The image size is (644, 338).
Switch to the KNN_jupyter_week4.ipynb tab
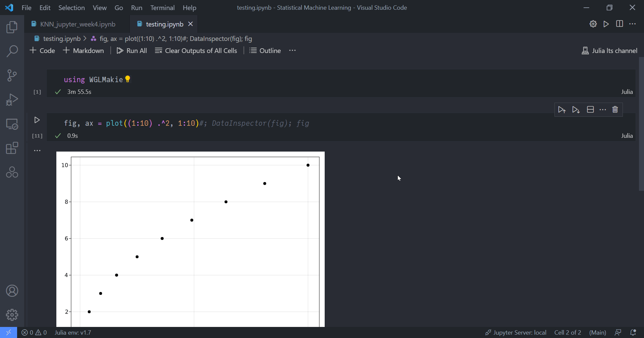point(77,24)
